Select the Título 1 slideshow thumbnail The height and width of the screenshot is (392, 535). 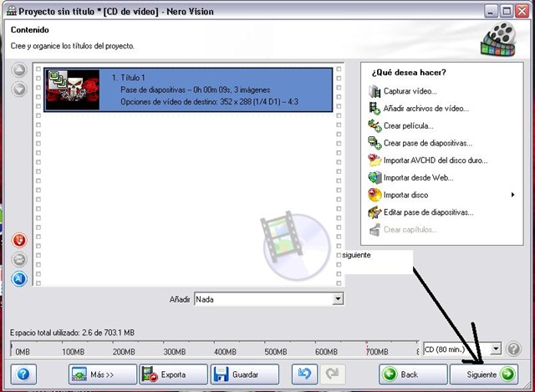[x=73, y=89]
